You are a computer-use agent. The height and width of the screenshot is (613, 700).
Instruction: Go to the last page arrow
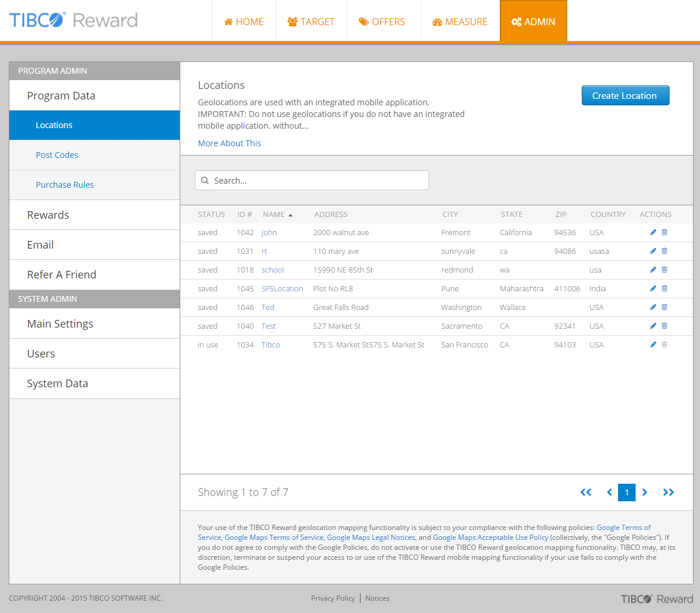668,493
